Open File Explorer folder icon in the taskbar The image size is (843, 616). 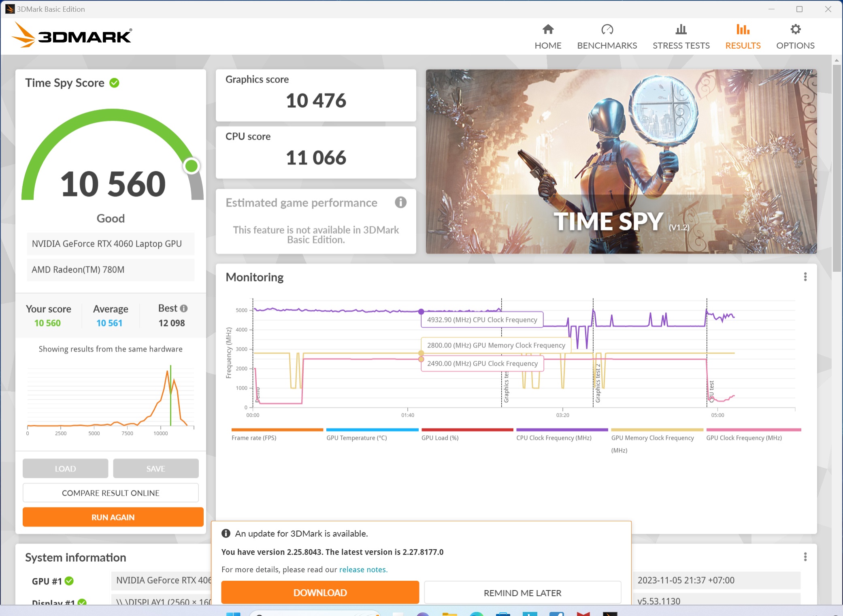tap(449, 614)
